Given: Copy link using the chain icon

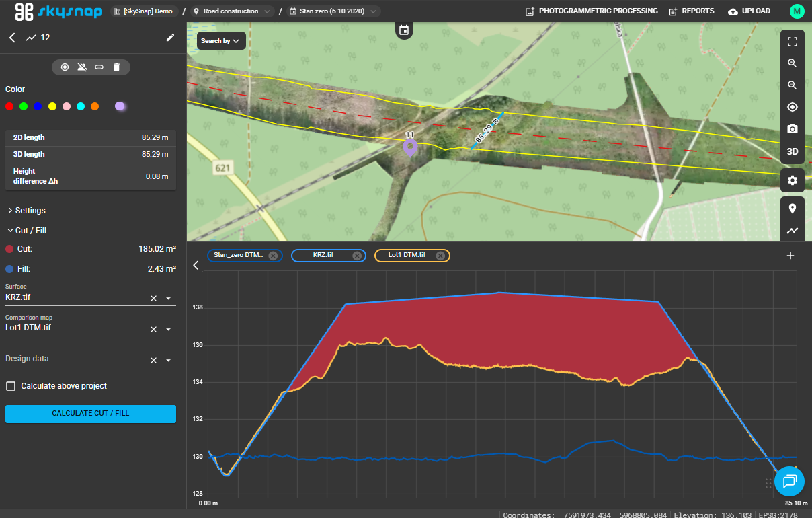Looking at the screenshot, I should (99, 67).
